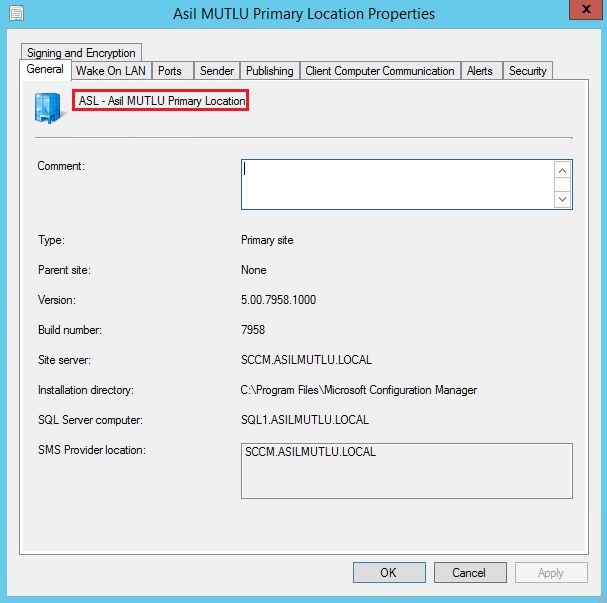This screenshot has height=603, width=607.
Task: Click the build number value 7958
Action: pyautogui.click(x=253, y=330)
